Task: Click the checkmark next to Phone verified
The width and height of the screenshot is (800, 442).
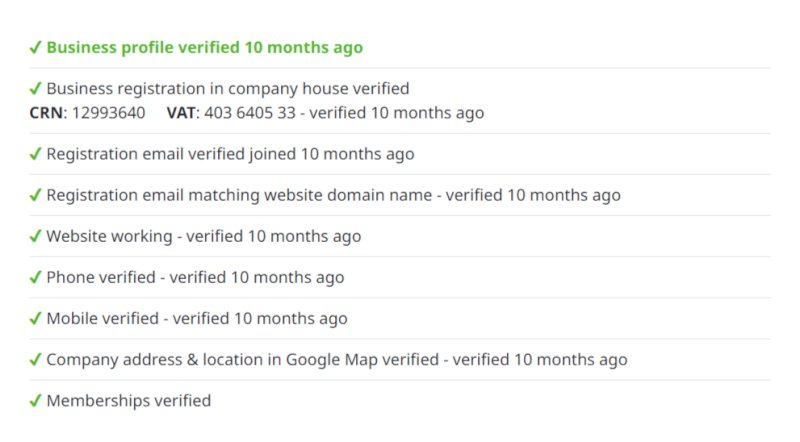Action: coord(35,277)
